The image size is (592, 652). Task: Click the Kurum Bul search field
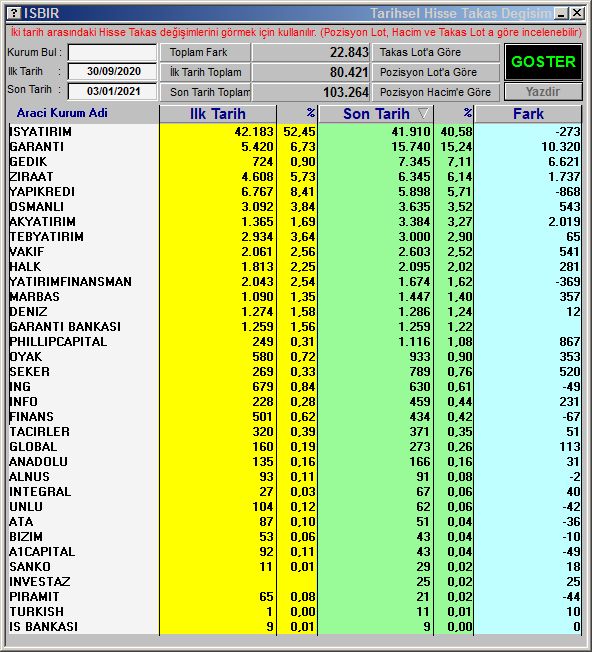click(x=112, y=52)
